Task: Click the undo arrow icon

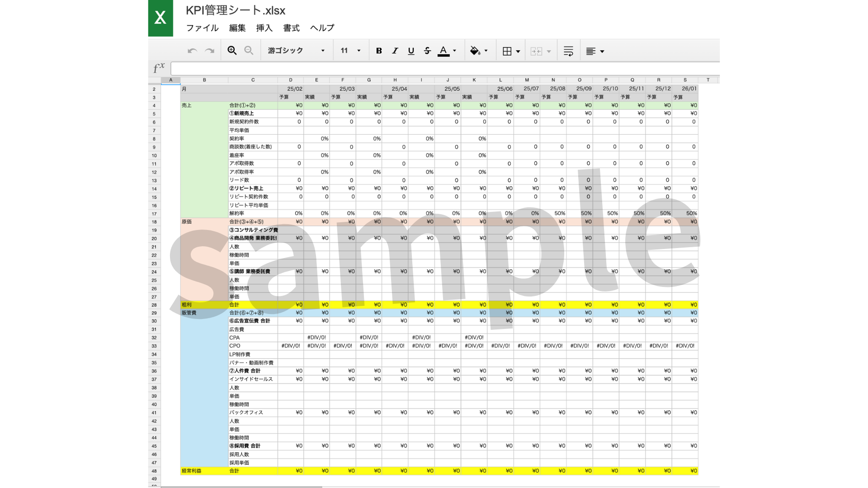Action: click(192, 51)
